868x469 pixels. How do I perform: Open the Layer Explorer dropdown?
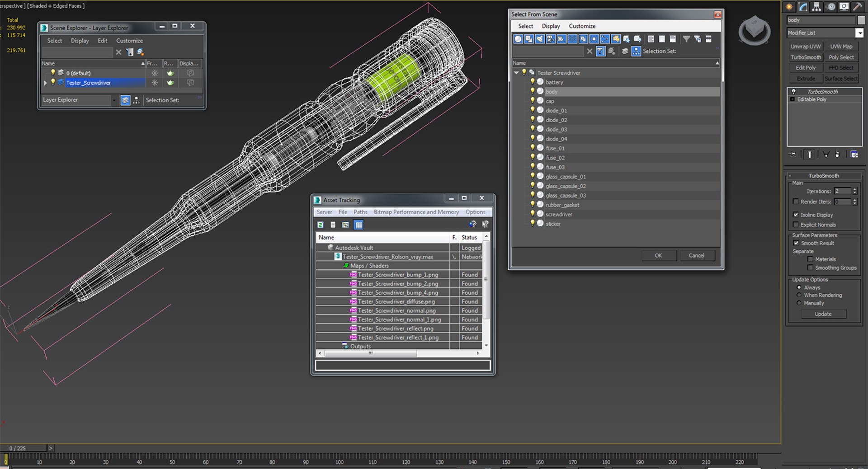coord(113,100)
